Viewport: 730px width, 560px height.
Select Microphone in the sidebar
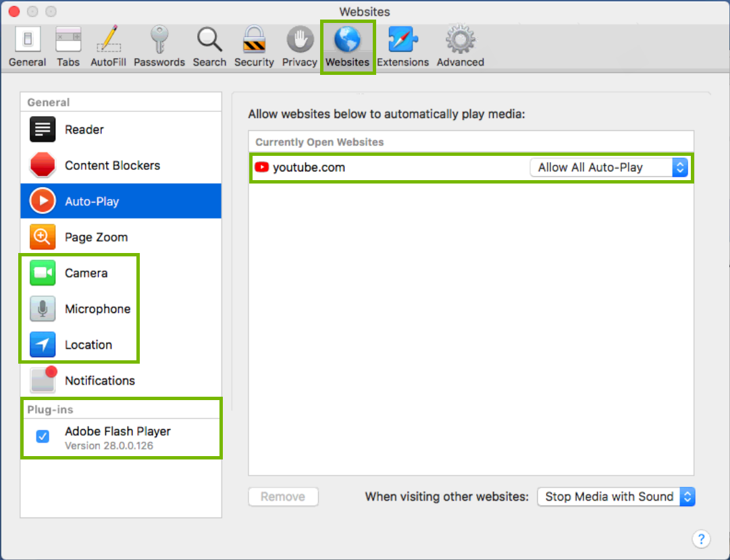tap(97, 309)
